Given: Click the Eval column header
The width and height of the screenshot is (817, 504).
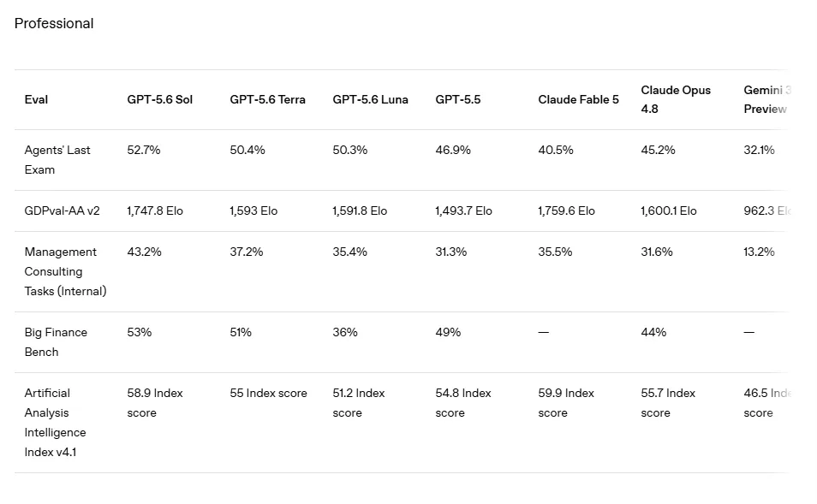Looking at the screenshot, I should [x=36, y=99].
